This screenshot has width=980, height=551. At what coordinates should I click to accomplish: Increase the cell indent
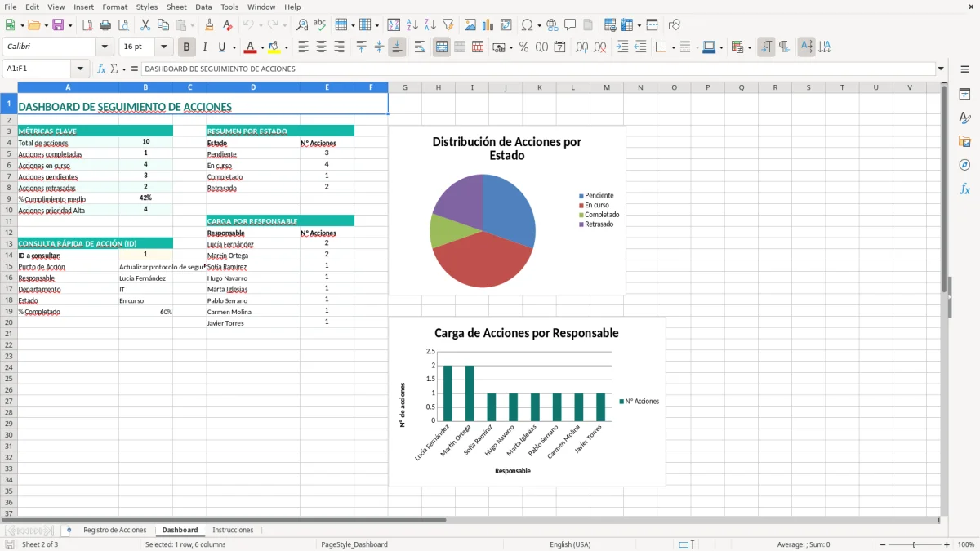622,47
